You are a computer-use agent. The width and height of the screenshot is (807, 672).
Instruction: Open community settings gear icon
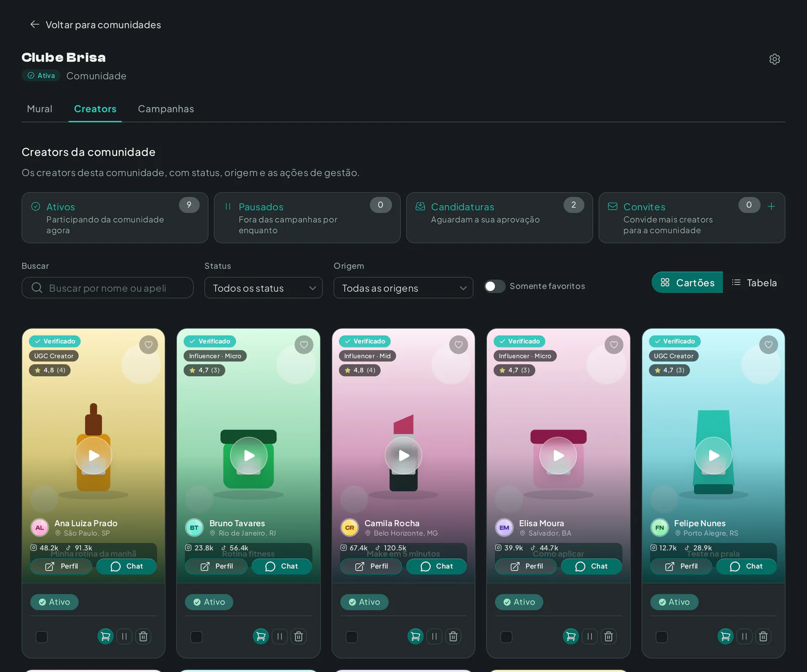pyautogui.click(x=775, y=59)
